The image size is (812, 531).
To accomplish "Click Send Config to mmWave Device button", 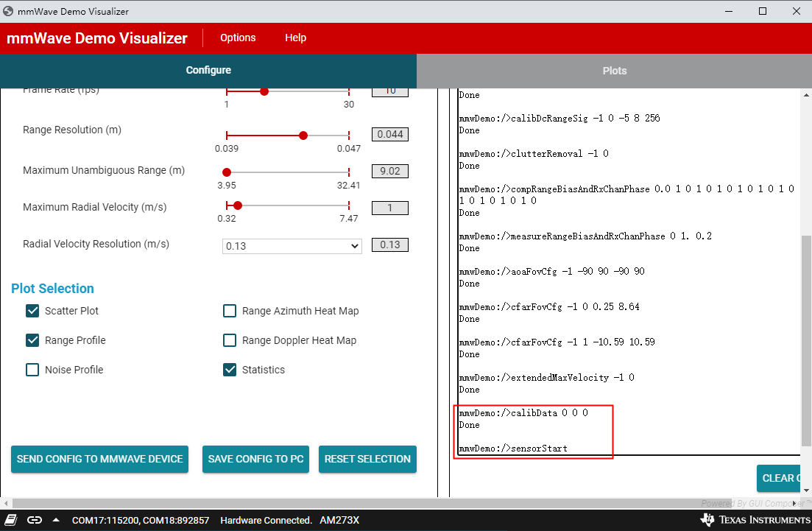I will pos(99,459).
